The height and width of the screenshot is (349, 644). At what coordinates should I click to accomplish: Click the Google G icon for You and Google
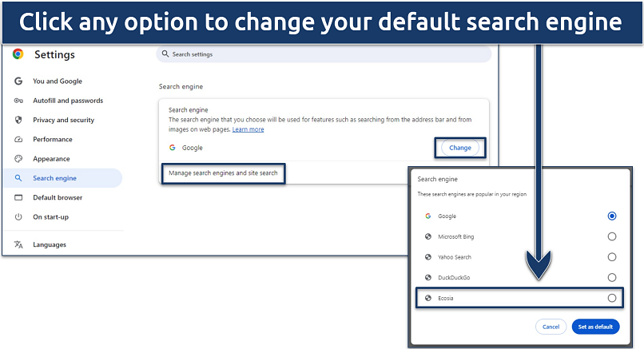pyautogui.click(x=18, y=81)
